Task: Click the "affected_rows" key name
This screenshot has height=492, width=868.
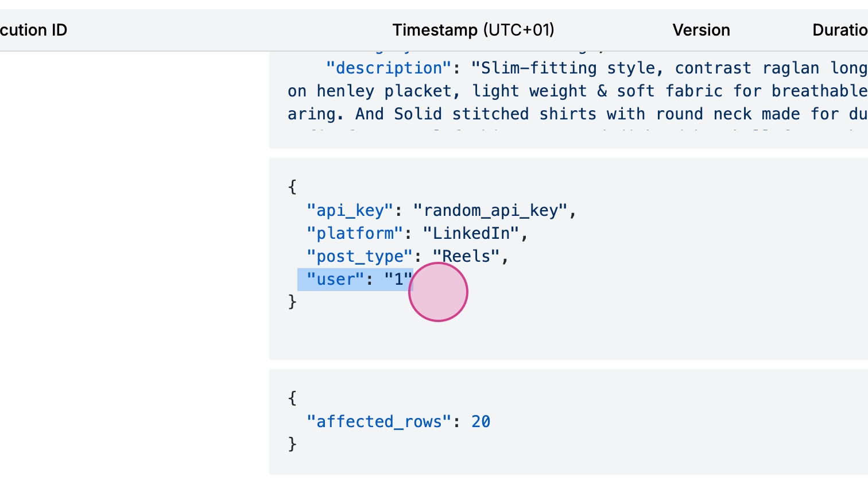Action: 379,422
